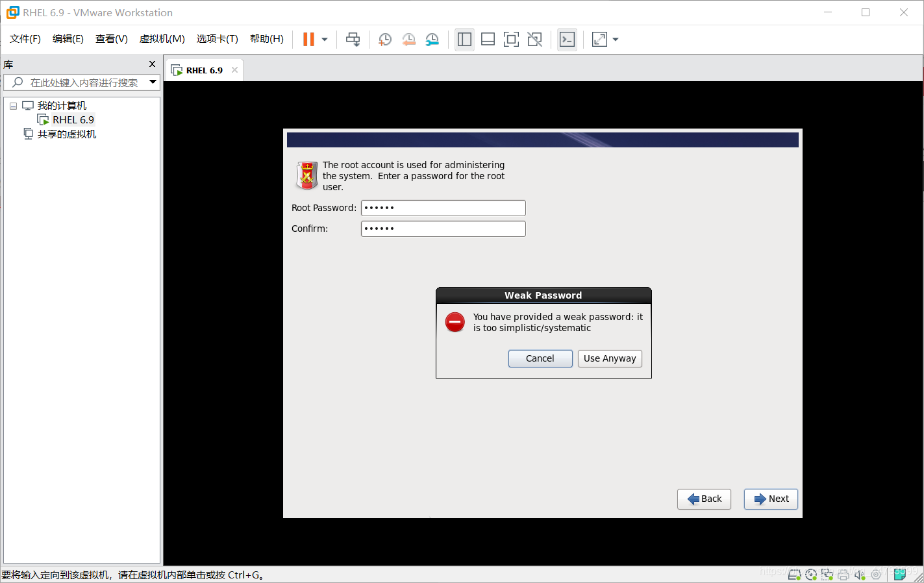The image size is (924, 583).
Task: Click the red error icon in dialog
Action: (x=455, y=322)
